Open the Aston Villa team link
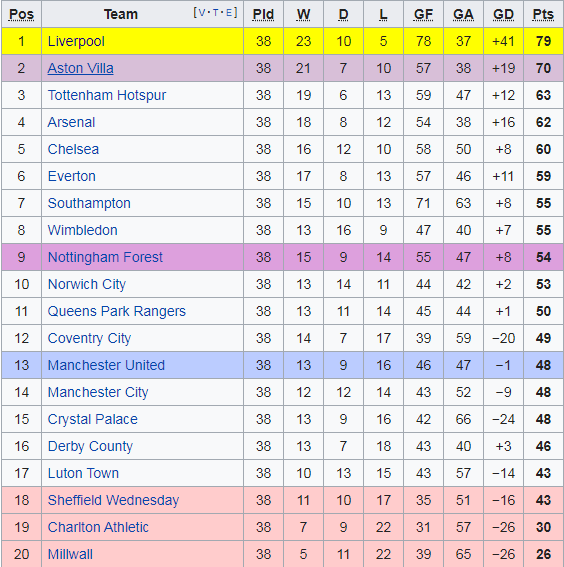Viewport: 564px width, 567px height. pyautogui.click(x=80, y=68)
